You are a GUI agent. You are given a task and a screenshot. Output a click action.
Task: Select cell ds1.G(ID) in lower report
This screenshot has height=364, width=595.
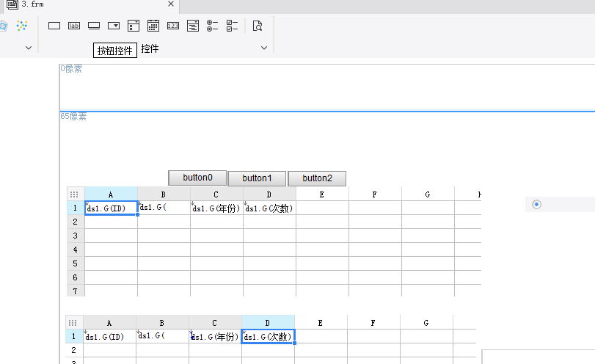(x=109, y=336)
